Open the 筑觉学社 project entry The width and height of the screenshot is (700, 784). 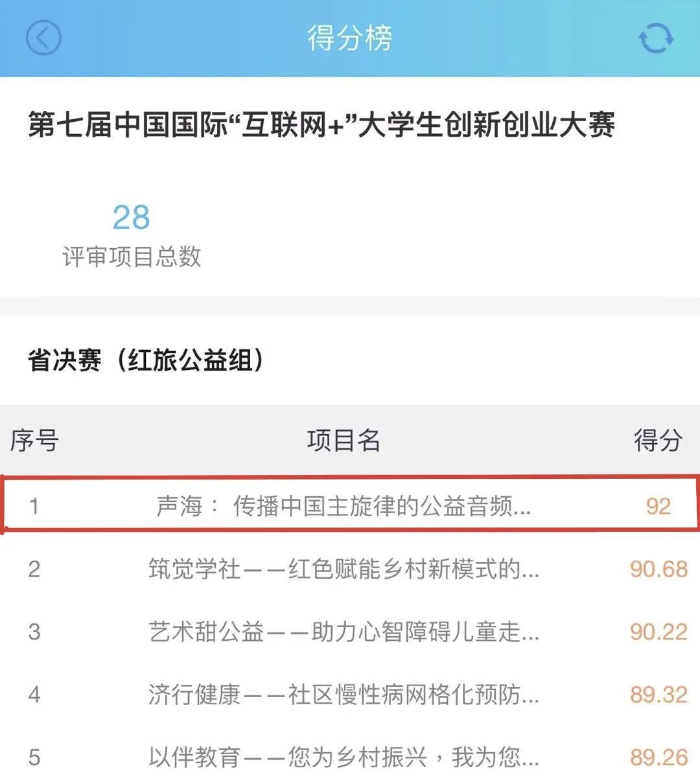pos(344,569)
